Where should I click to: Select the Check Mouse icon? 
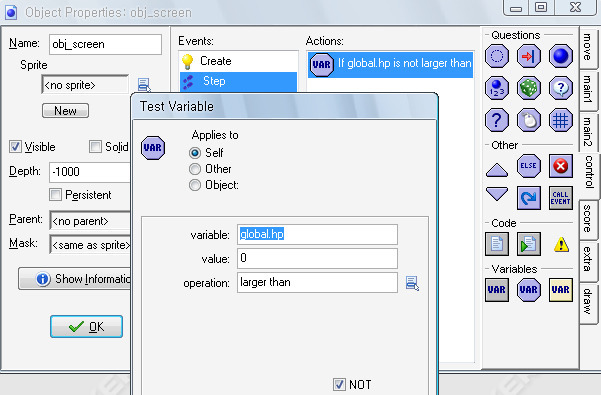(x=529, y=120)
